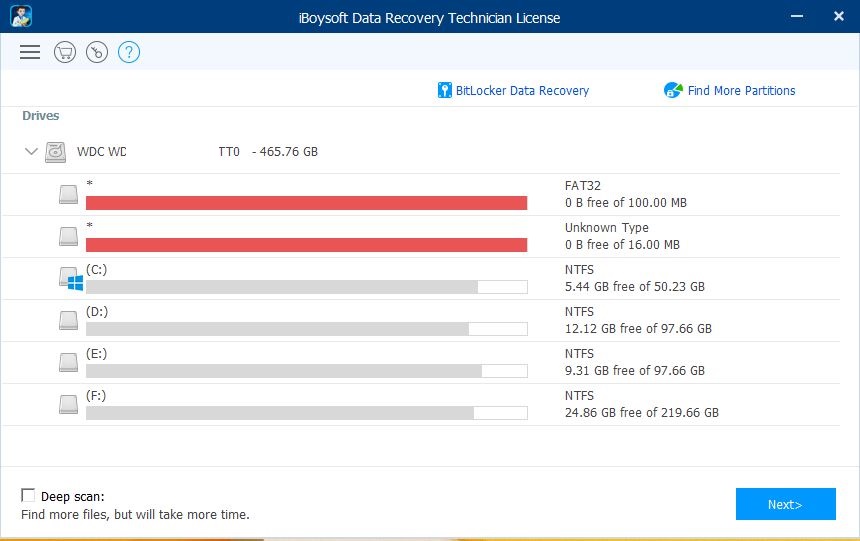Click the red FAT32 usage bar
860x541 pixels.
307,203
